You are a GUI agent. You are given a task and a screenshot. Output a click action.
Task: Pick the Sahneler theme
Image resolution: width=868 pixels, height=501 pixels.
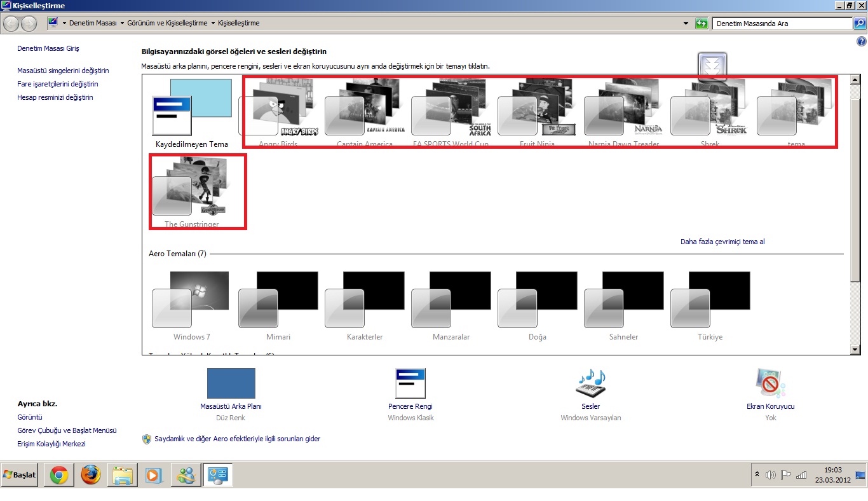[624, 306]
